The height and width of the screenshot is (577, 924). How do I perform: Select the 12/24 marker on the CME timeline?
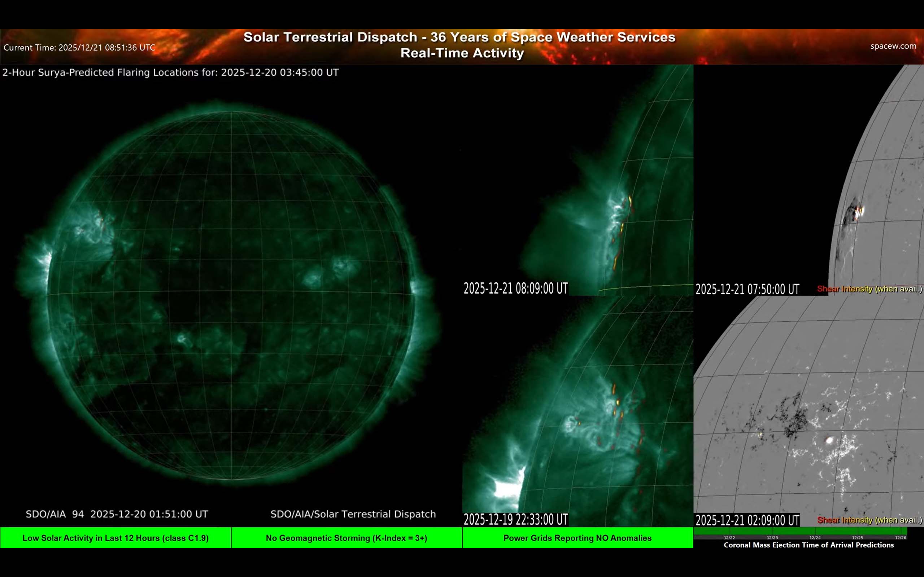(816, 538)
